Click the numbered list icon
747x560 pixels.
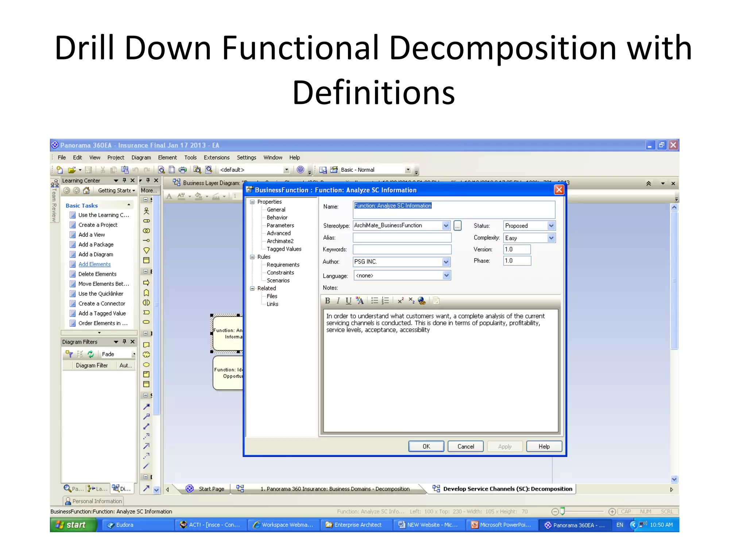385,301
